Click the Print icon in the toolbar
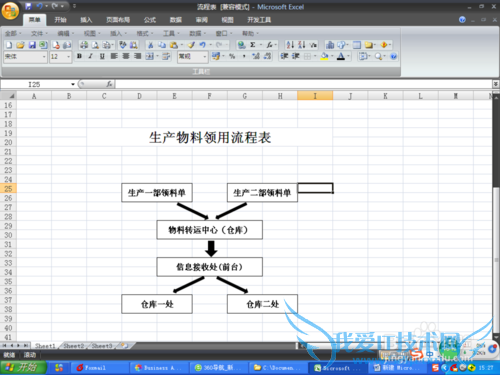500x375 pixels. (84, 45)
